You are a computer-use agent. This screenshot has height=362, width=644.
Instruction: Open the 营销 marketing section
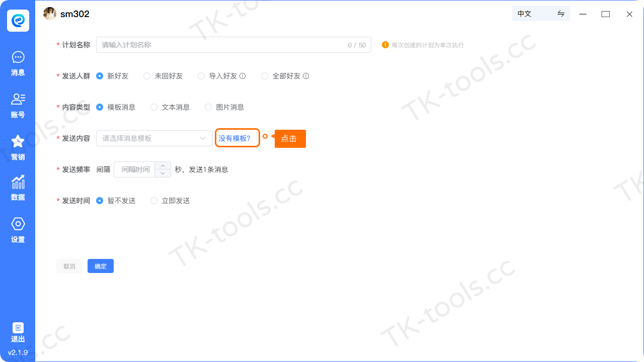pyautogui.click(x=18, y=148)
